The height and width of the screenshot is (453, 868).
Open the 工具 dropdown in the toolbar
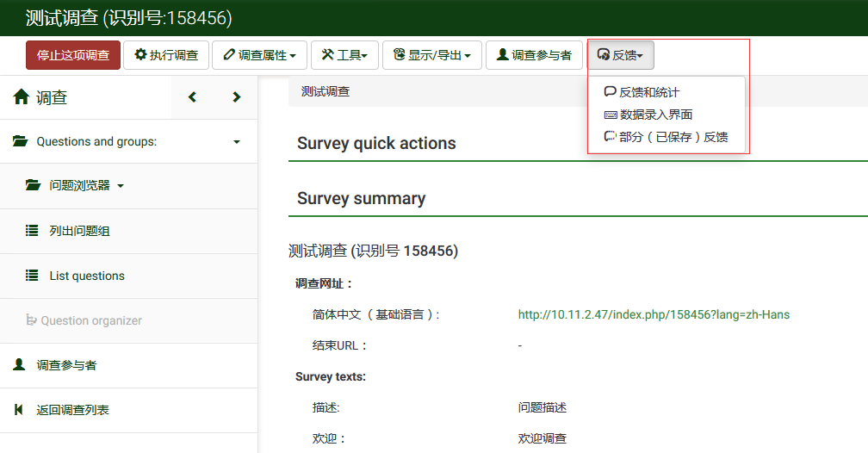344,55
